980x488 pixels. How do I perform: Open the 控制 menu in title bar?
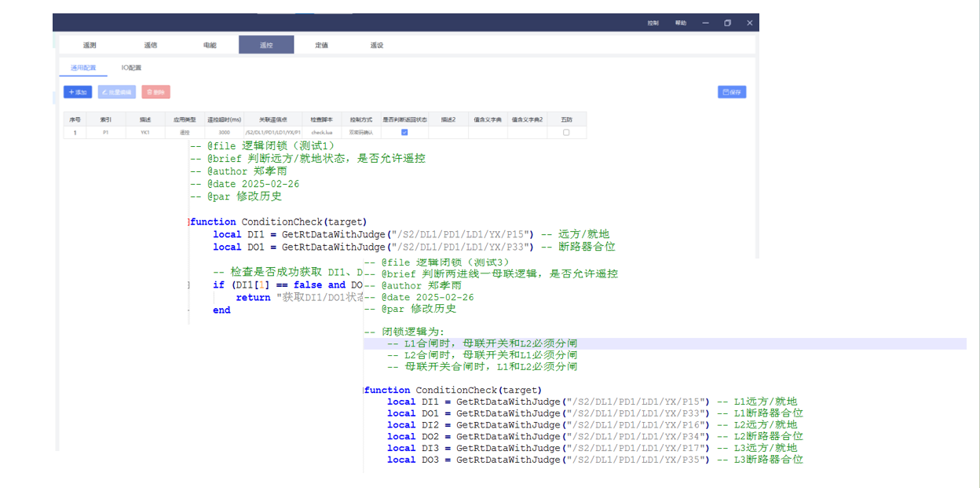[653, 23]
